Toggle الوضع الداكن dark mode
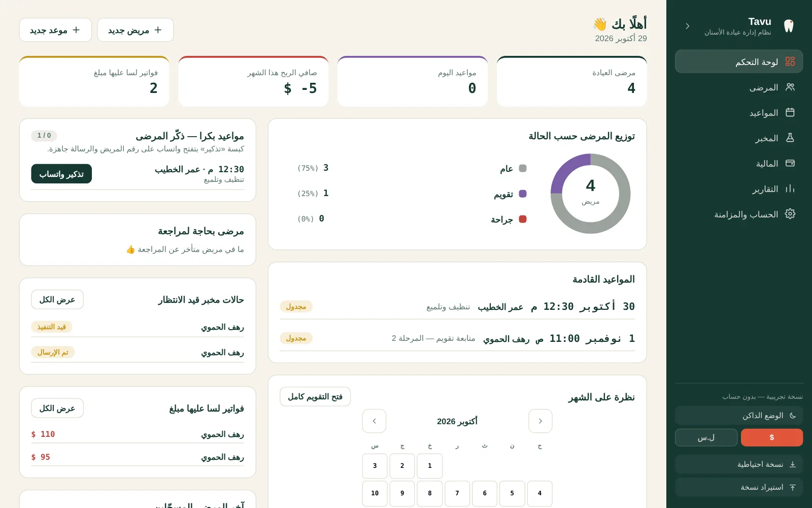The height and width of the screenshot is (508, 812). click(739, 416)
